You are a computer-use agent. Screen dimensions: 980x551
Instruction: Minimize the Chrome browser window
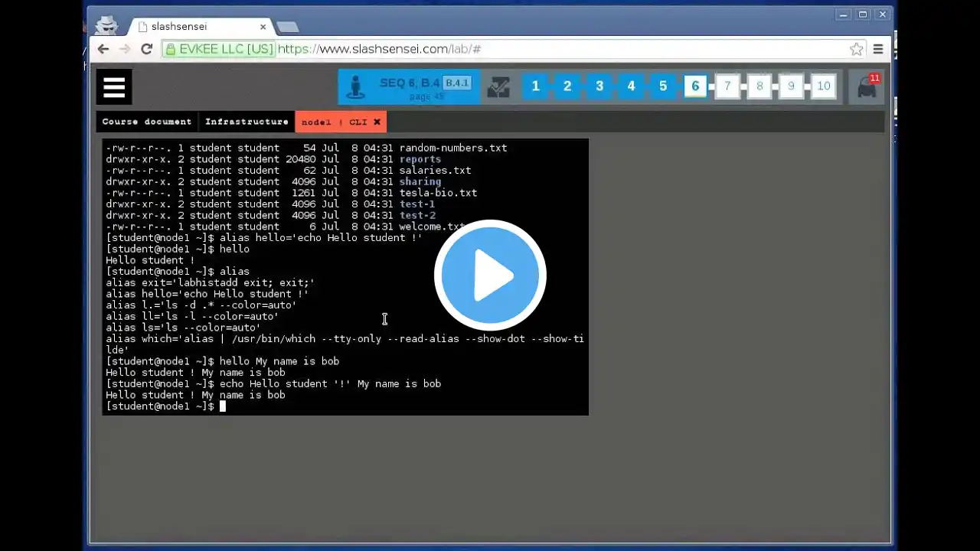tap(843, 15)
